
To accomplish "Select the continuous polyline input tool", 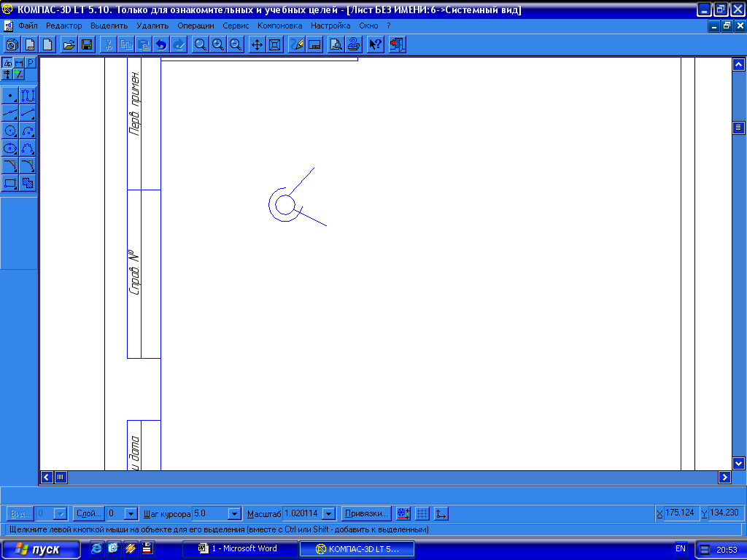I will (28, 96).
